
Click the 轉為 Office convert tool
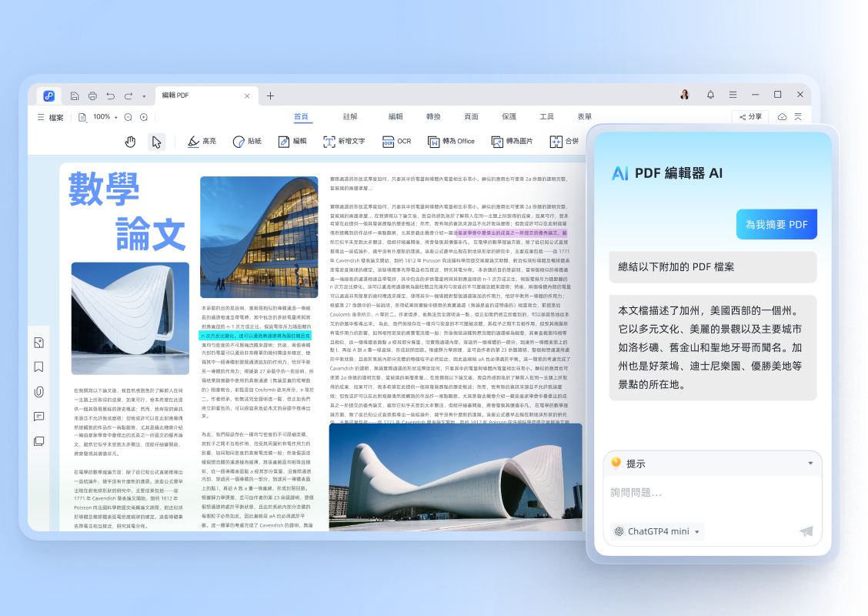click(451, 142)
